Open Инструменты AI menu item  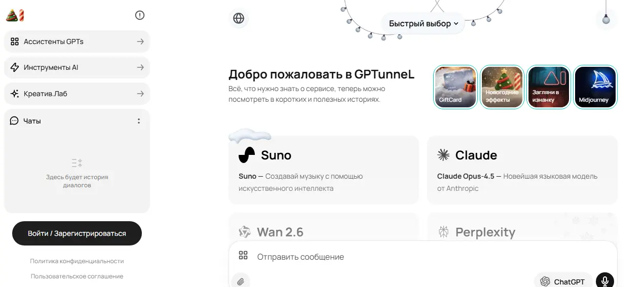(77, 67)
